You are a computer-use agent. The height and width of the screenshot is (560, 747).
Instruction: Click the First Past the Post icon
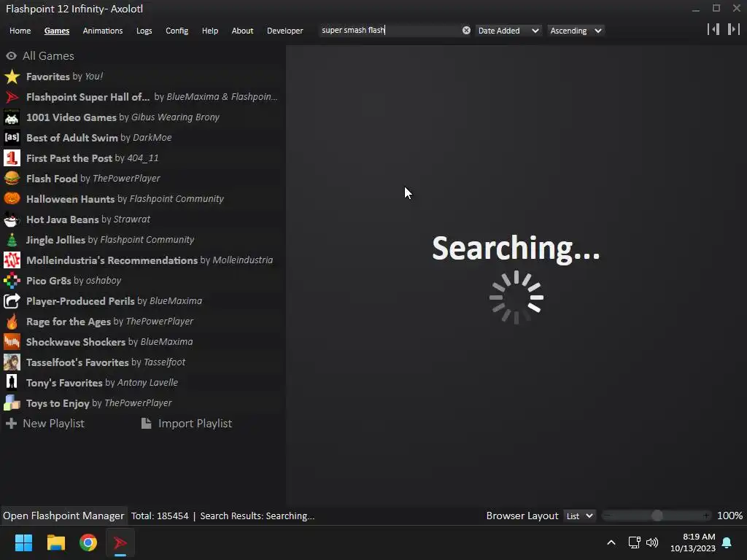point(12,158)
